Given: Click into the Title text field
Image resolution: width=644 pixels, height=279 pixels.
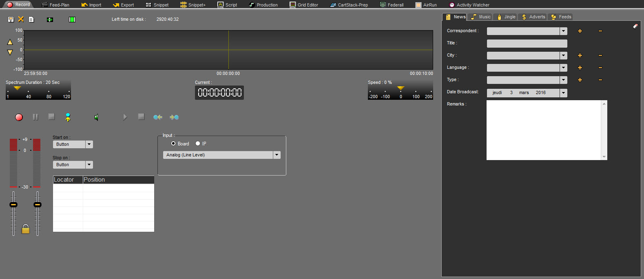Looking at the screenshot, I should 527,43.
